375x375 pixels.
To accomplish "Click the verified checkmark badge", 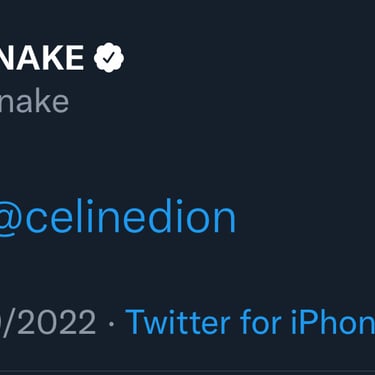I will [109, 57].
